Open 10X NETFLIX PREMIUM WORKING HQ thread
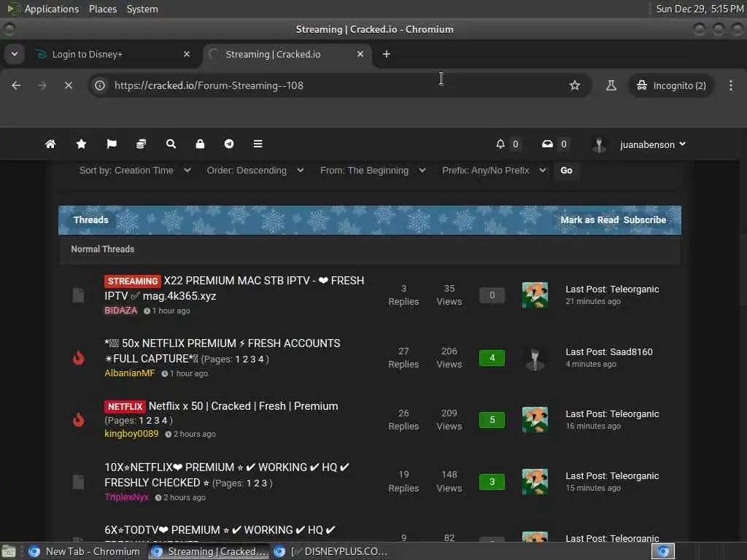This screenshot has width=747, height=560. (x=227, y=475)
